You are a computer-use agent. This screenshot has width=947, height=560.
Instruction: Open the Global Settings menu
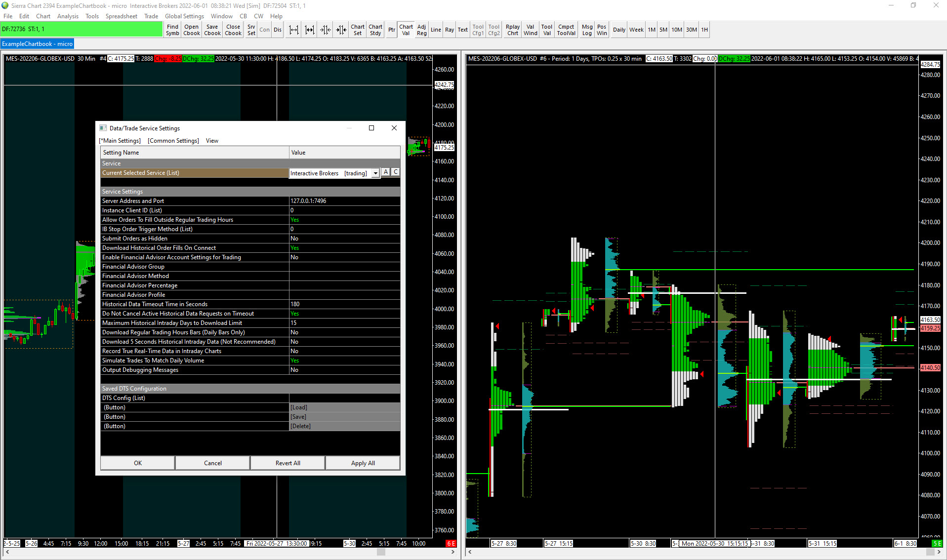tap(184, 16)
